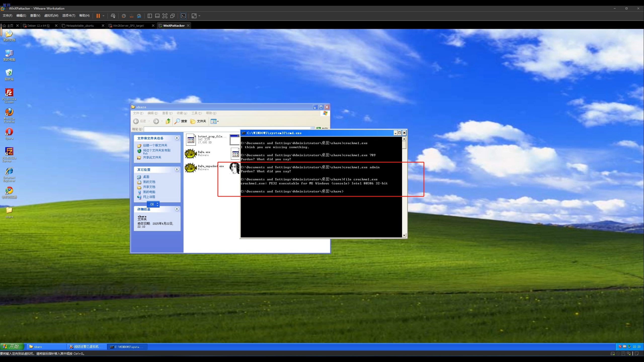The image size is (644, 362).
Task: Open the 虚拟机(M) menu
Action: click(x=51, y=16)
